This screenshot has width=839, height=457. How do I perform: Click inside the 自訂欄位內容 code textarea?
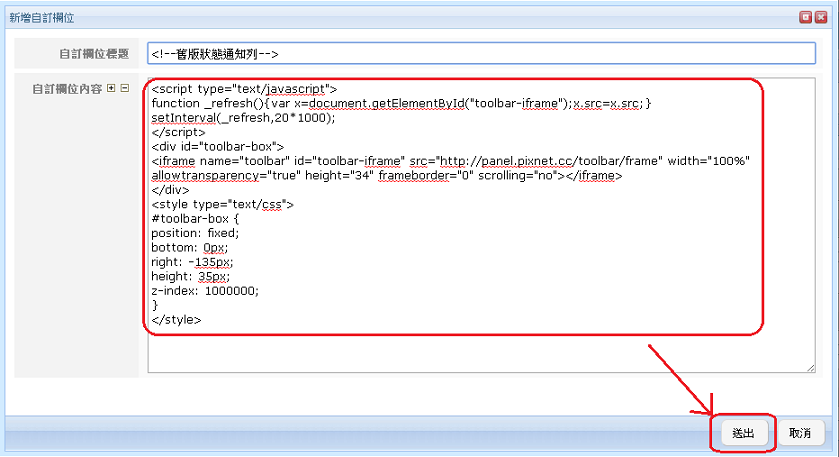click(x=482, y=225)
